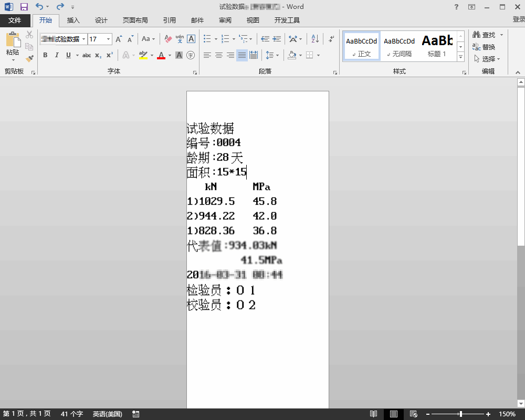Increase font size with the grow font icon
Image resolution: width=525 pixels, height=420 pixels.
tap(119, 39)
